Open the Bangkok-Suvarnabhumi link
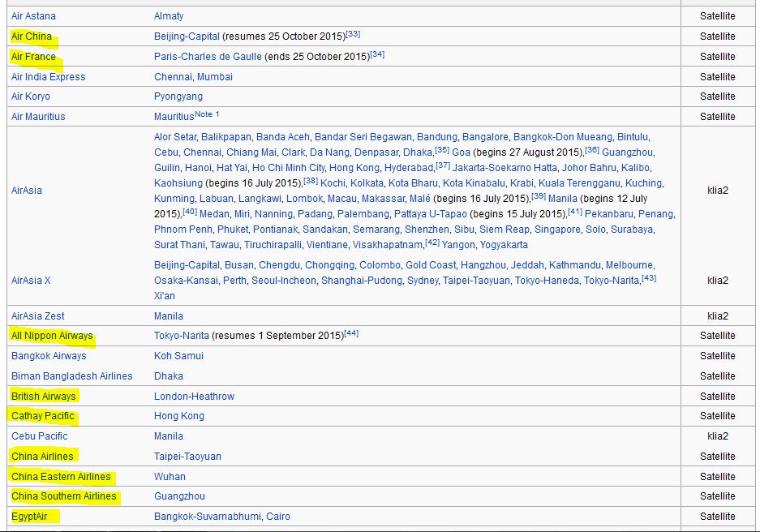The image size is (760, 532). tap(208, 517)
